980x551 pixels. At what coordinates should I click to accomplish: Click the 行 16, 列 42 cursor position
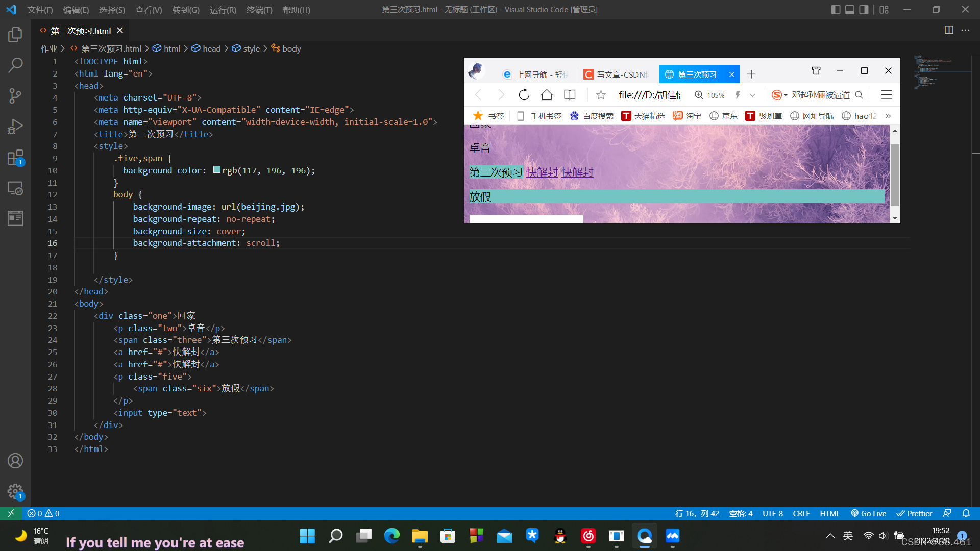697,513
